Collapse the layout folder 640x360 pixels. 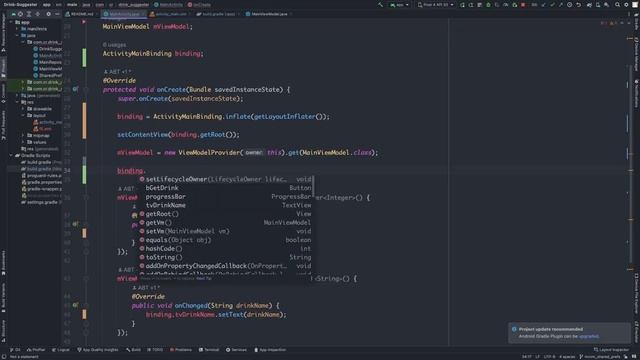pos(23,116)
